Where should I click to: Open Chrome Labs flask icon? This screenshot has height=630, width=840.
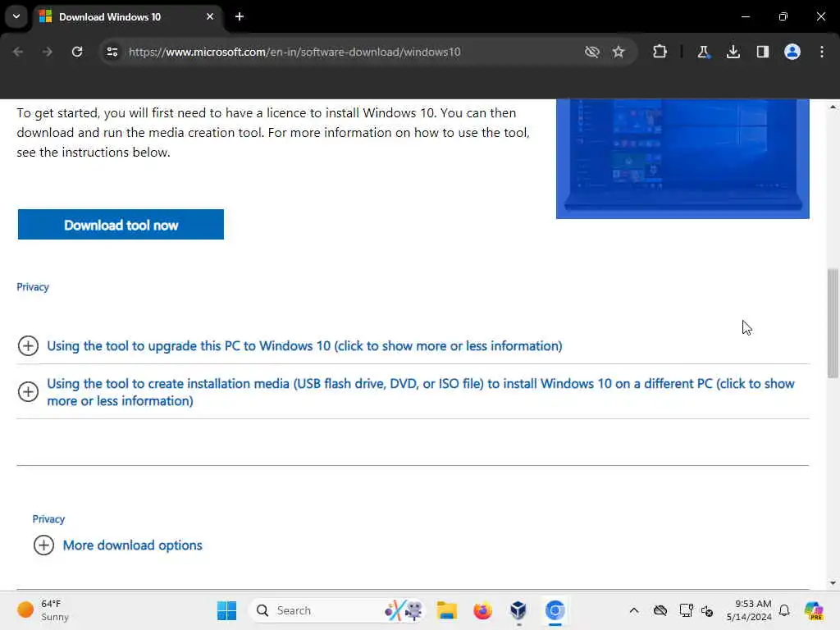[x=703, y=52]
